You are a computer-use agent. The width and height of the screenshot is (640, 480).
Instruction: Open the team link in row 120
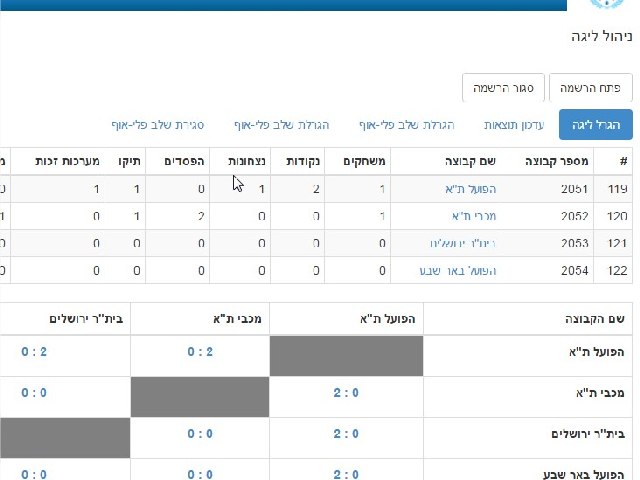477,215
